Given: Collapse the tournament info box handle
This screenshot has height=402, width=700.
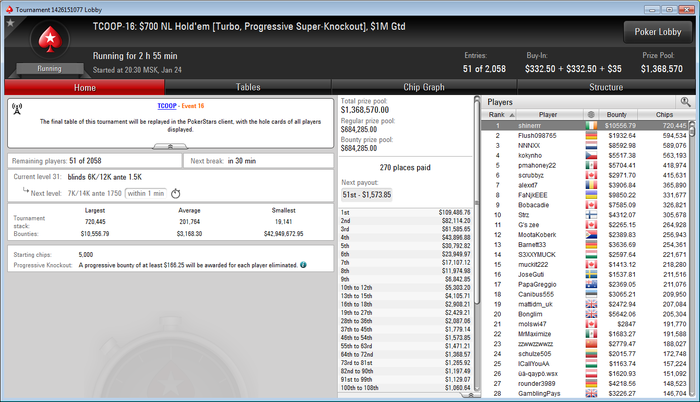Looking at the screenshot, I should [x=170, y=147].
